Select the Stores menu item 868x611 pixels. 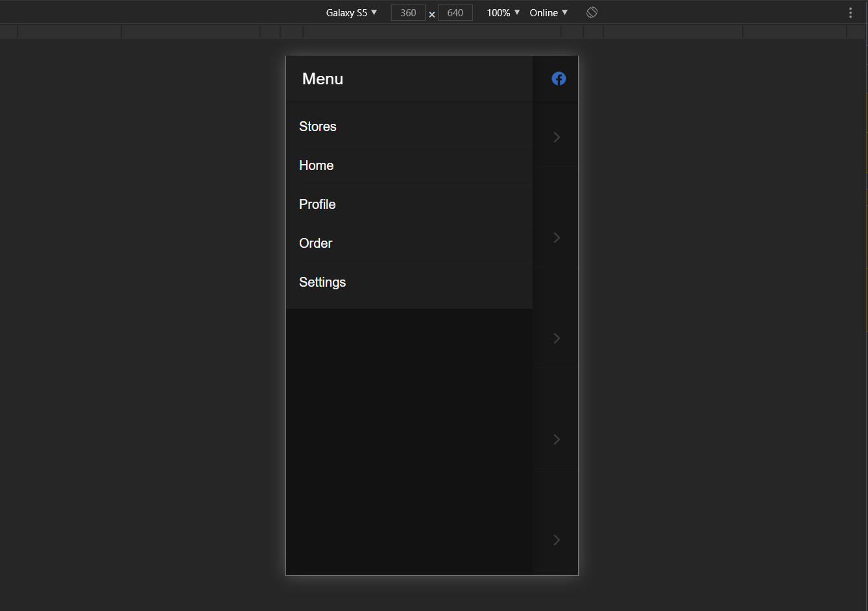[317, 126]
